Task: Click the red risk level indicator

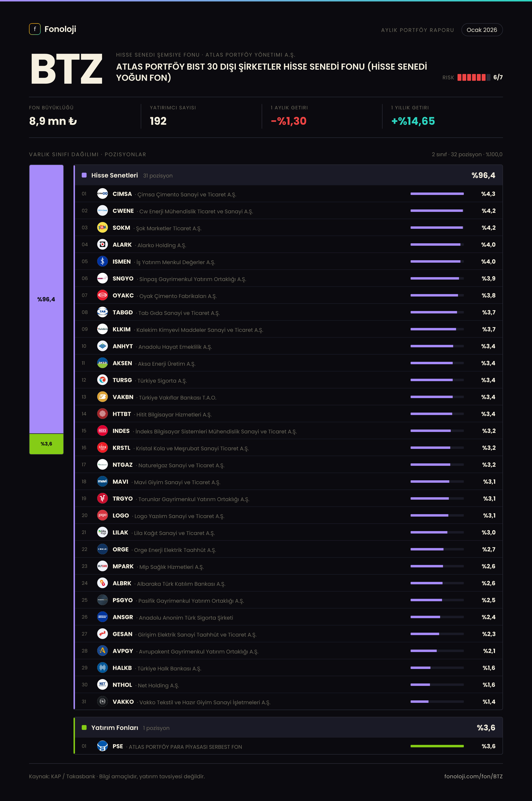Action: (x=474, y=77)
